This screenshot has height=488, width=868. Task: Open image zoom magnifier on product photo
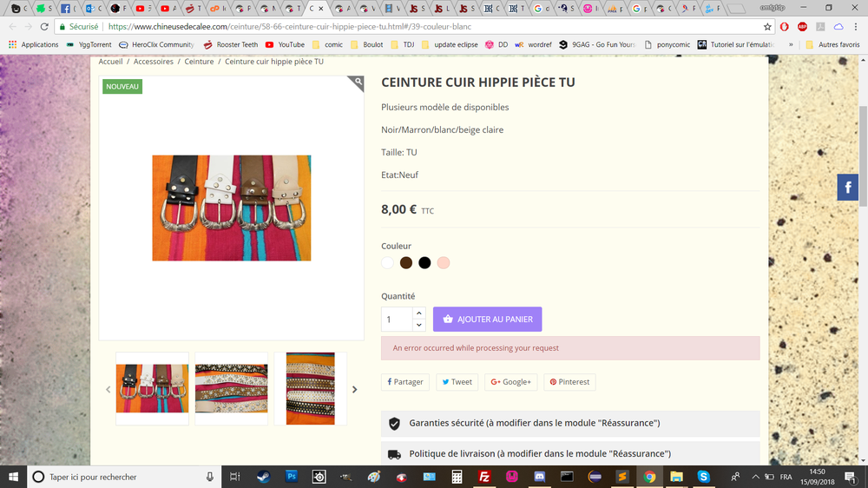(358, 83)
